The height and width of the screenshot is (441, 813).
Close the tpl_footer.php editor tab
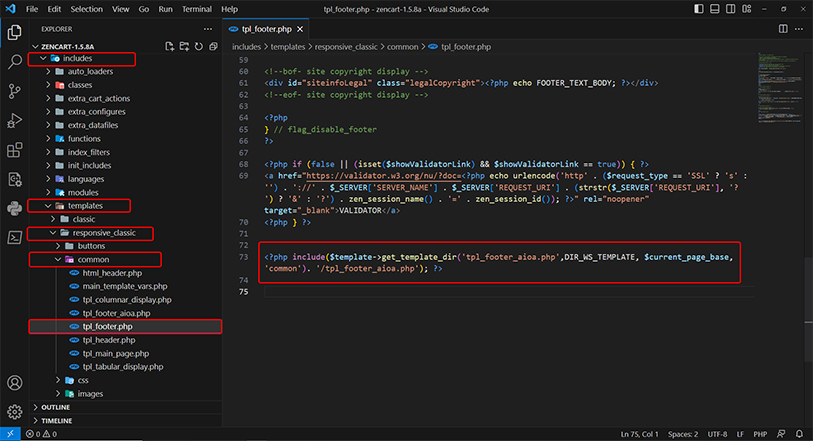300,29
